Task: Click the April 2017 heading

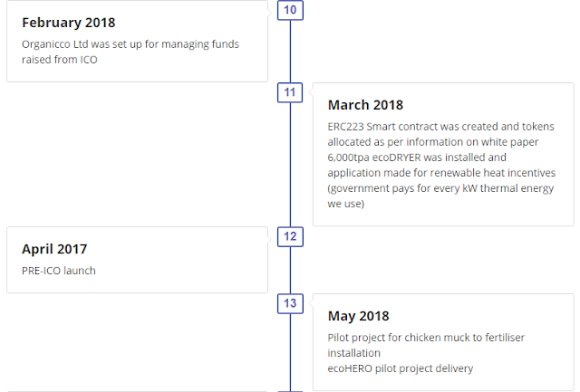Action: (x=54, y=249)
